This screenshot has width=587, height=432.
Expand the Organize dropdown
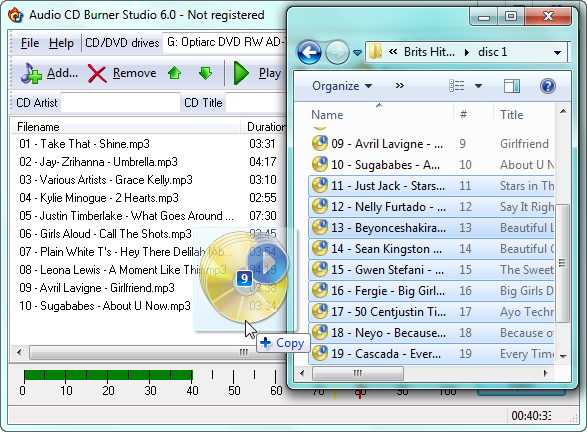342,86
